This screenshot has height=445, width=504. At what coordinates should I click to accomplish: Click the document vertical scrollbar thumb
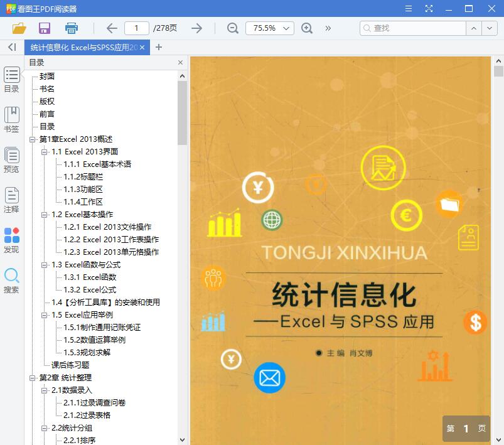click(498, 71)
